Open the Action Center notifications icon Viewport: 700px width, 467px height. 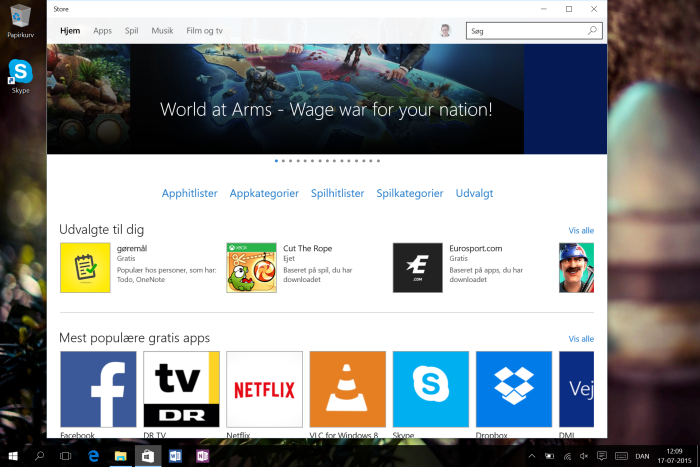[602, 456]
